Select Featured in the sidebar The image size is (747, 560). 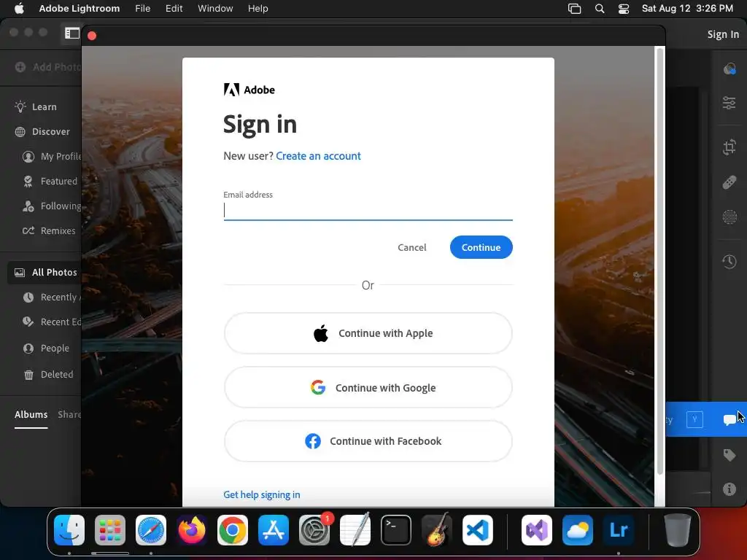[x=50, y=181]
